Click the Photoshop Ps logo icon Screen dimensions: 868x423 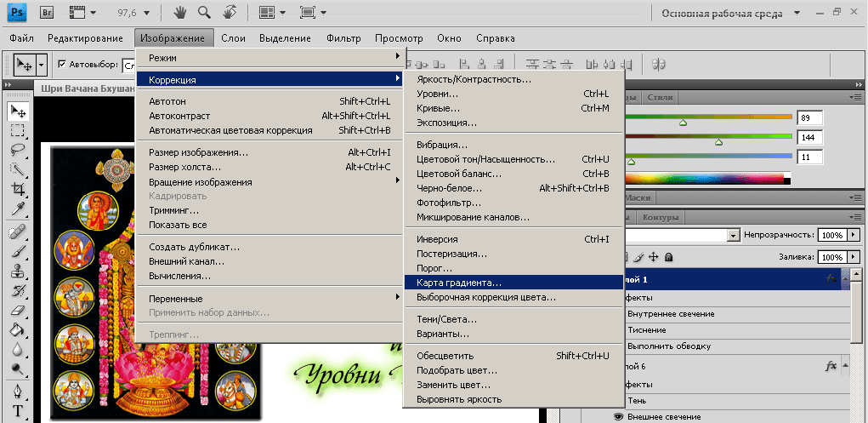[18, 12]
